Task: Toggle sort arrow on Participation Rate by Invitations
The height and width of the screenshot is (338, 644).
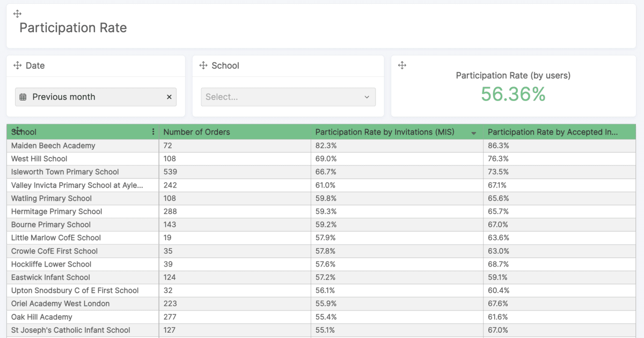Action: 474,133
